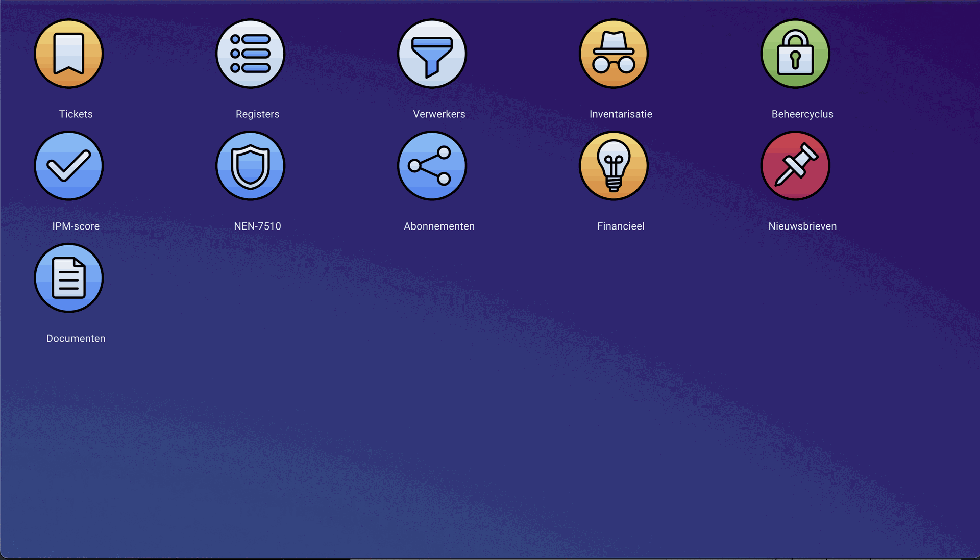The height and width of the screenshot is (560, 980).
Task: Open the Financieel lightbulb icon
Action: [614, 166]
